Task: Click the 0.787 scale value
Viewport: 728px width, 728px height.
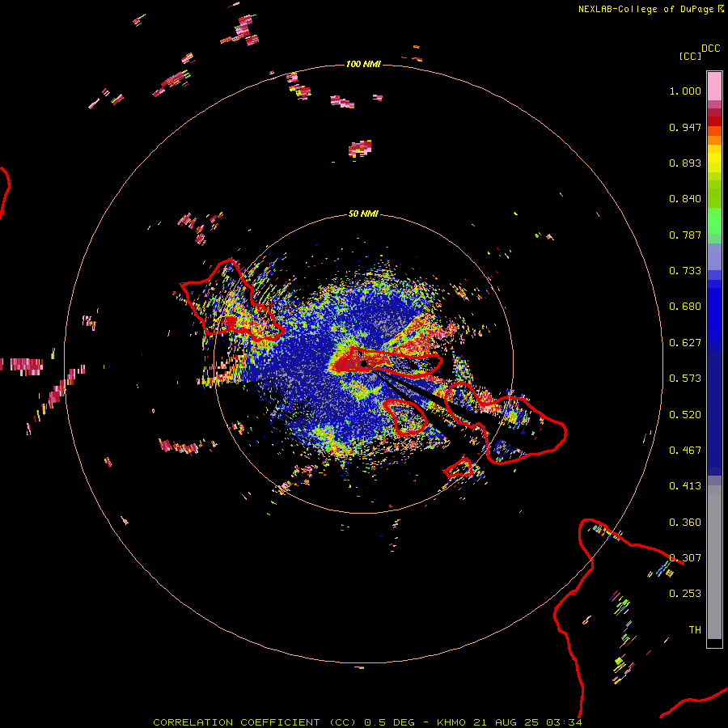Action: [x=685, y=235]
